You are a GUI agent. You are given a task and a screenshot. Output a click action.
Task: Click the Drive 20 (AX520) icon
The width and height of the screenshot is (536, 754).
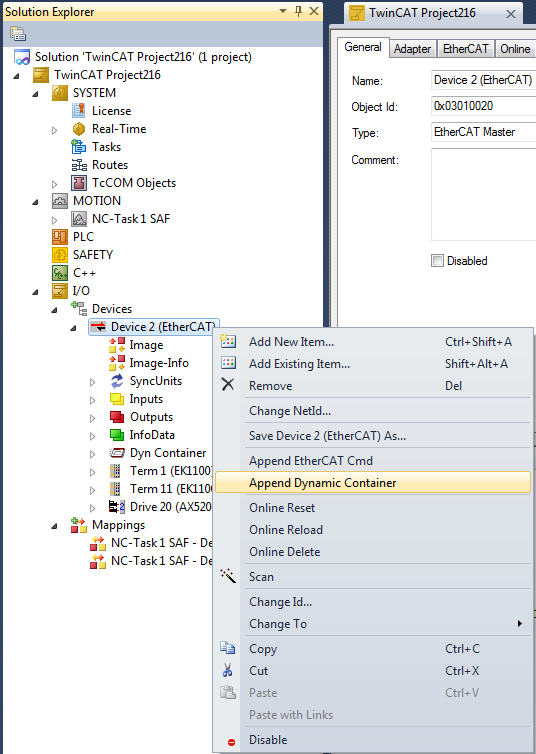click(x=117, y=507)
